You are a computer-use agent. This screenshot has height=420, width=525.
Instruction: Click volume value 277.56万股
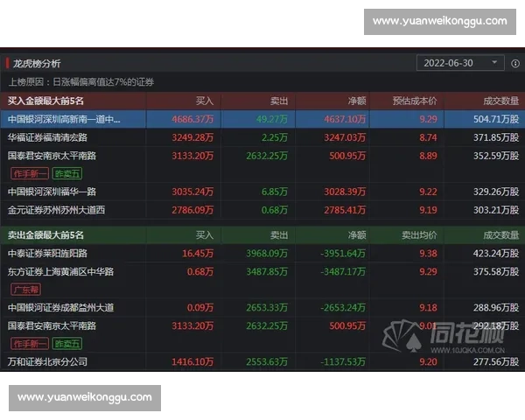[496, 361]
